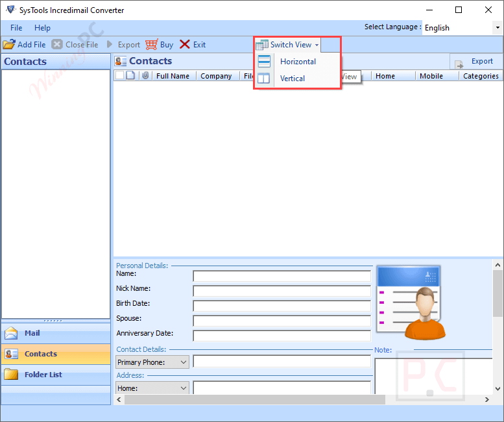Click the Export document icon at top right
This screenshot has width=504, height=422.
pyautogui.click(x=459, y=64)
